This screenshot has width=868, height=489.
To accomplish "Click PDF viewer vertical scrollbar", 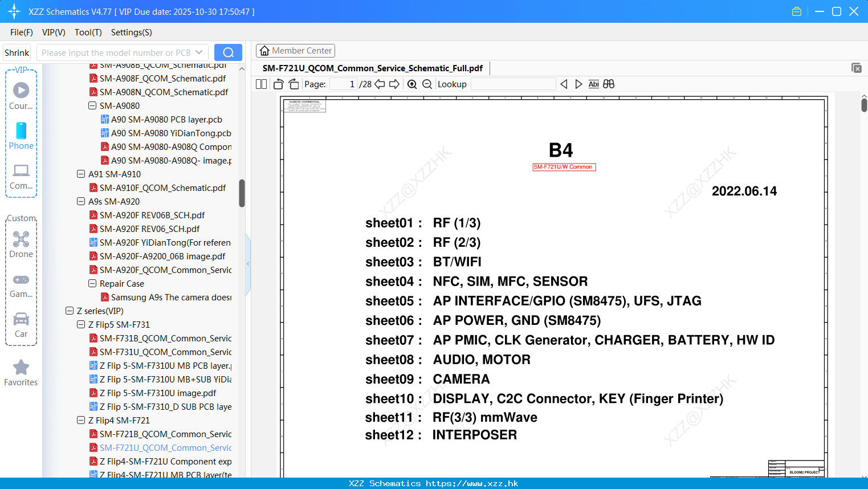I will pos(864,105).
